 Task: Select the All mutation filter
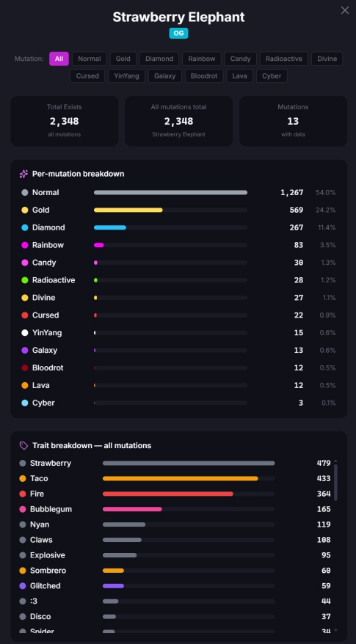(x=59, y=59)
